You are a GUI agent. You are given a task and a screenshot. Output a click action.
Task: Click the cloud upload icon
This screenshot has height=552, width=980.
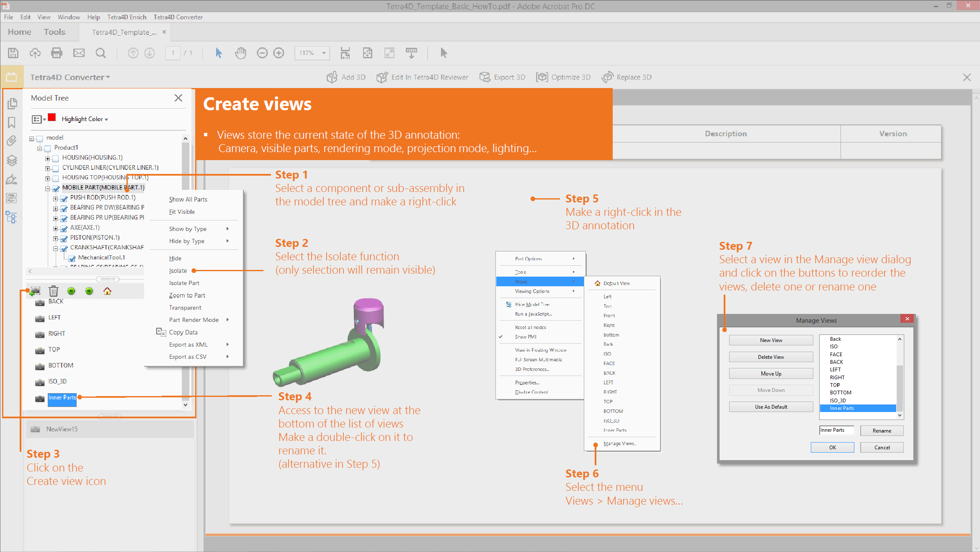[x=35, y=53]
